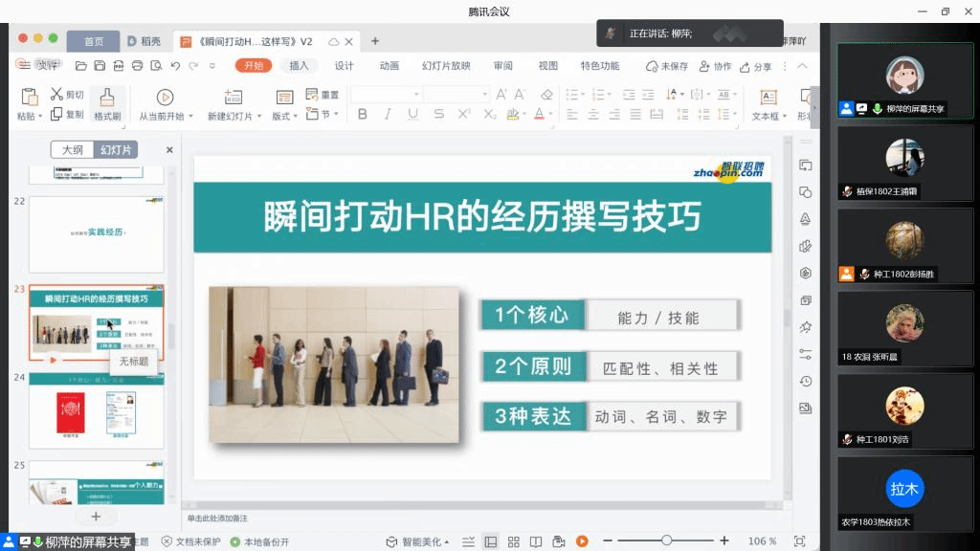Click orange play slideshow icon in status bar
Screen dimensions: 980x551
click(x=582, y=541)
